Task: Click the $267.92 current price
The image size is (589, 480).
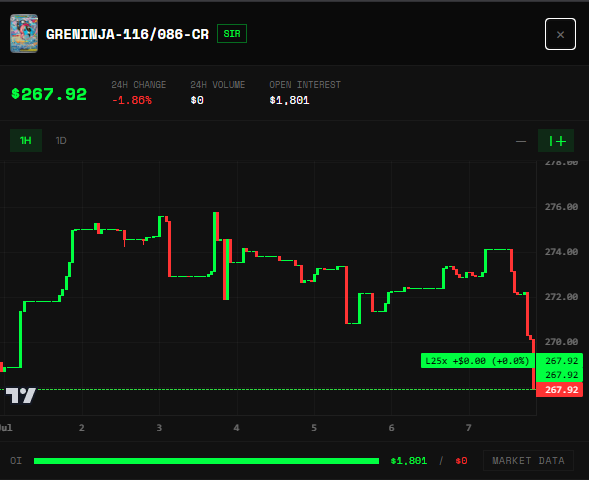Action: pos(49,94)
